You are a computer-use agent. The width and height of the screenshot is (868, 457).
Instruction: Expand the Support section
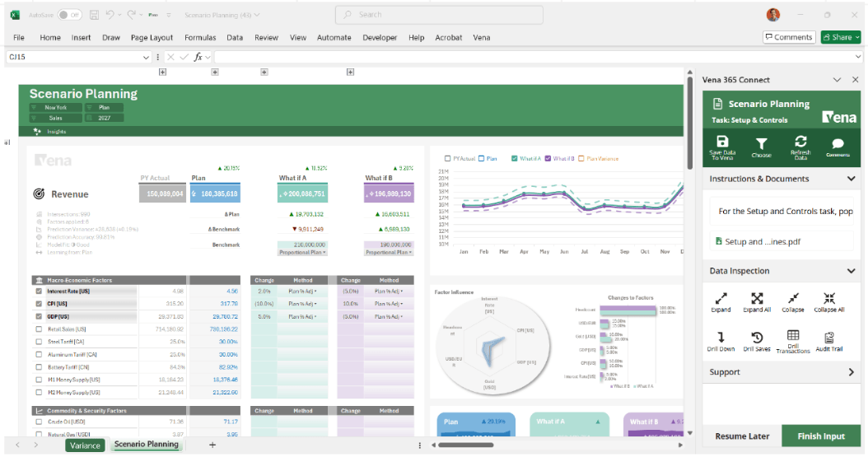point(852,372)
